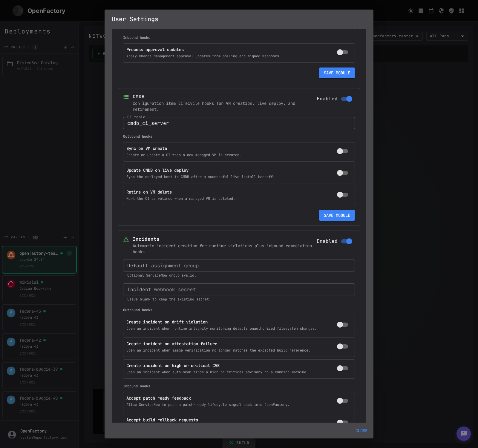
Task: Click the sun brightness icon in top bar
Action: click(x=410, y=11)
